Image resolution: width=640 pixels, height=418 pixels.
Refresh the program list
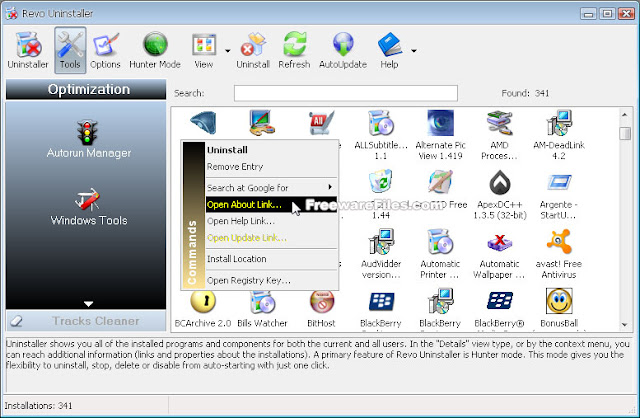pos(294,50)
